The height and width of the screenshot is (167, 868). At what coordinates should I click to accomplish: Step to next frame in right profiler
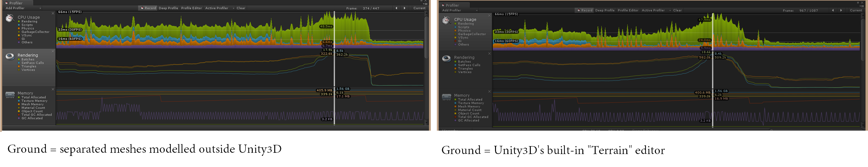click(841, 10)
